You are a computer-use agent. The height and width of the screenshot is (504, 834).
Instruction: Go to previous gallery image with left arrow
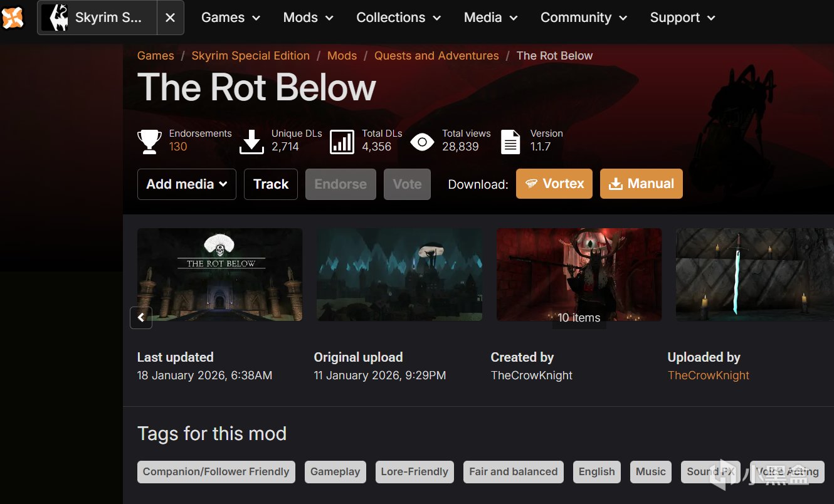pos(141,317)
